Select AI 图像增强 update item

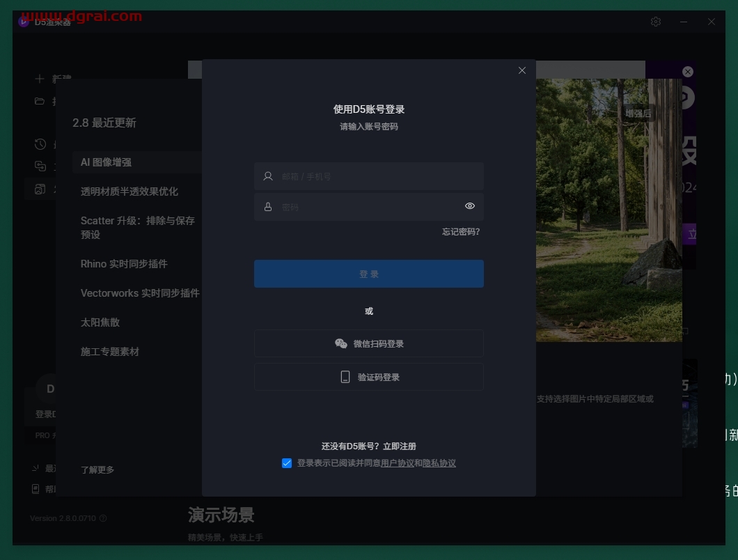coord(137,162)
